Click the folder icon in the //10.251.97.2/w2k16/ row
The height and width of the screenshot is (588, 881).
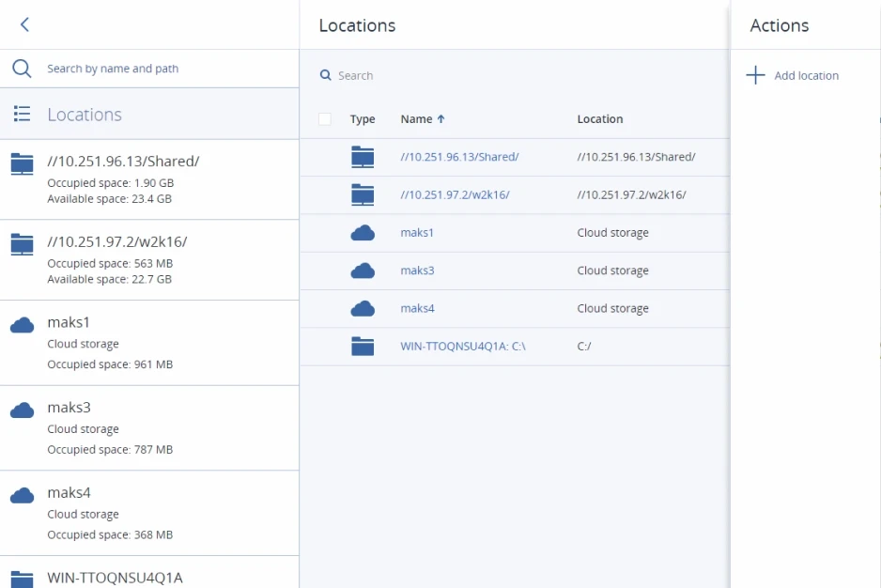point(363,194)
